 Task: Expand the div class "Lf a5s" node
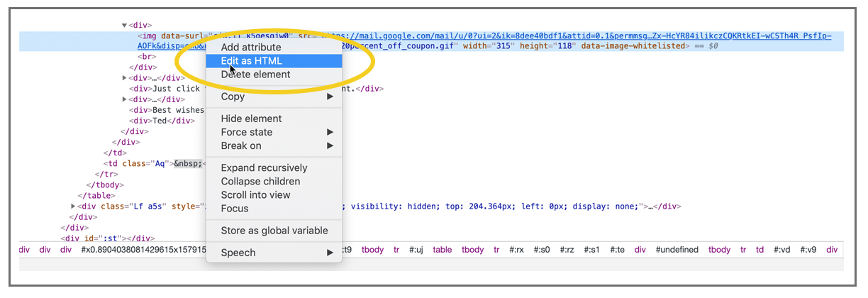pyautogui.click(x=74, y=206)
